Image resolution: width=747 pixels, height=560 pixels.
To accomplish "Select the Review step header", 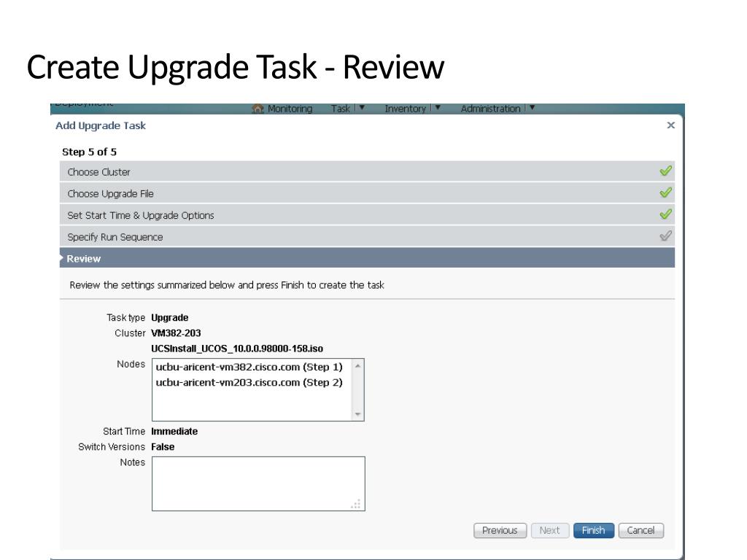I will [367, 258].
